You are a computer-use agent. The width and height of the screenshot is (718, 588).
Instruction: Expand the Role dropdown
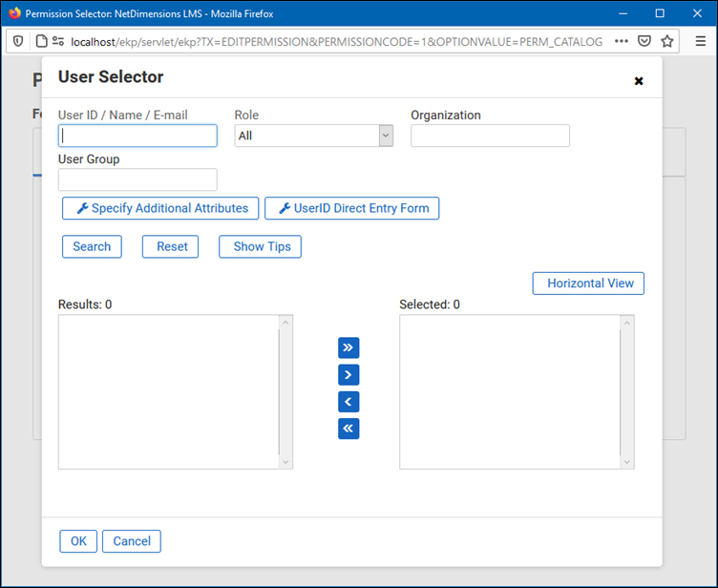pyautogui.click(x=313, y=136)
